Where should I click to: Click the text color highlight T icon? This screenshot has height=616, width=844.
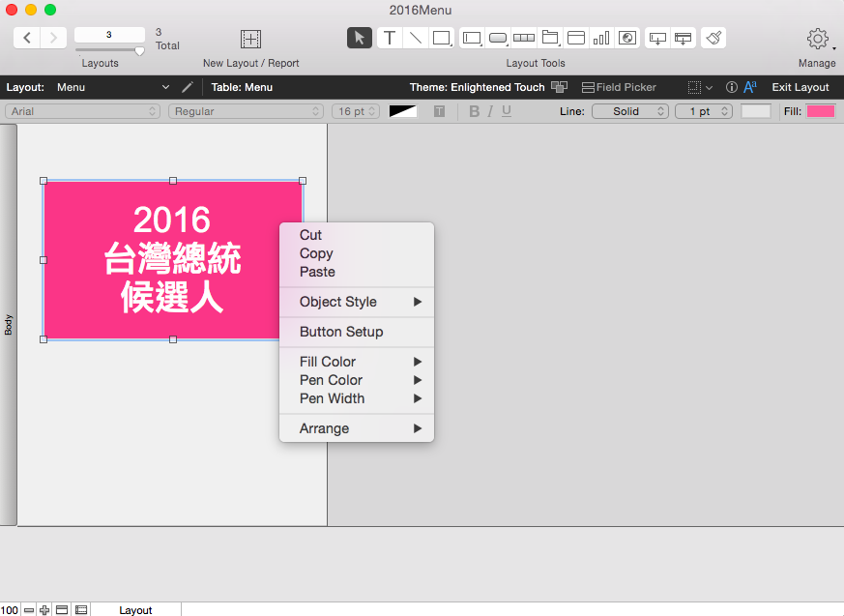tap(439, 111)
